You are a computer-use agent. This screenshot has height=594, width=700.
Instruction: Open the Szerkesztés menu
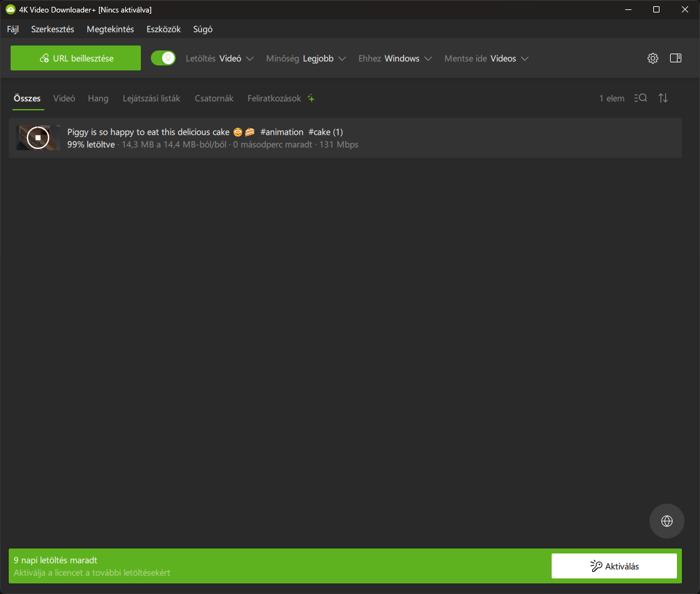click(x=53, y=29)
